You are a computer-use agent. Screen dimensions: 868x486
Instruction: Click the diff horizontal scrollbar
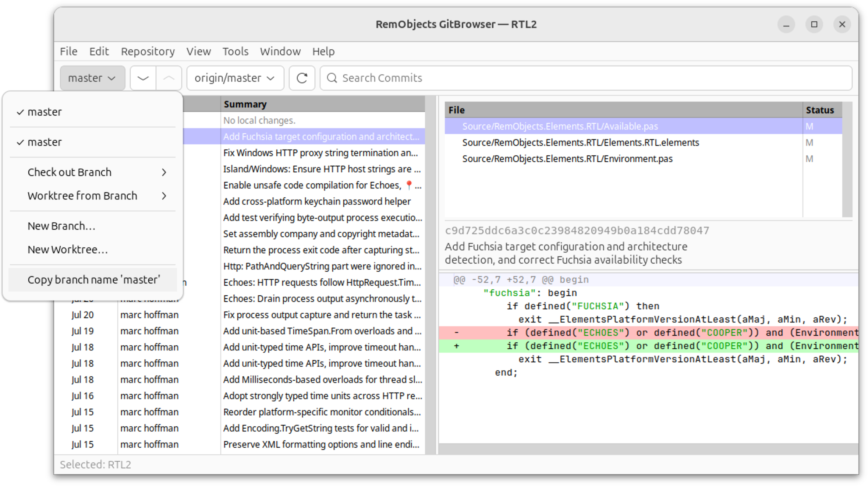click(x=648, y=449)
